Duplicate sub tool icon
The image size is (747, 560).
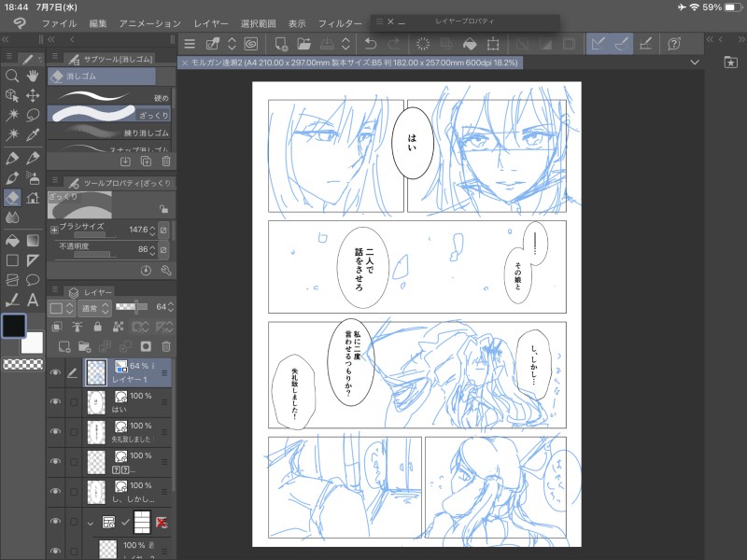(146, 161)
